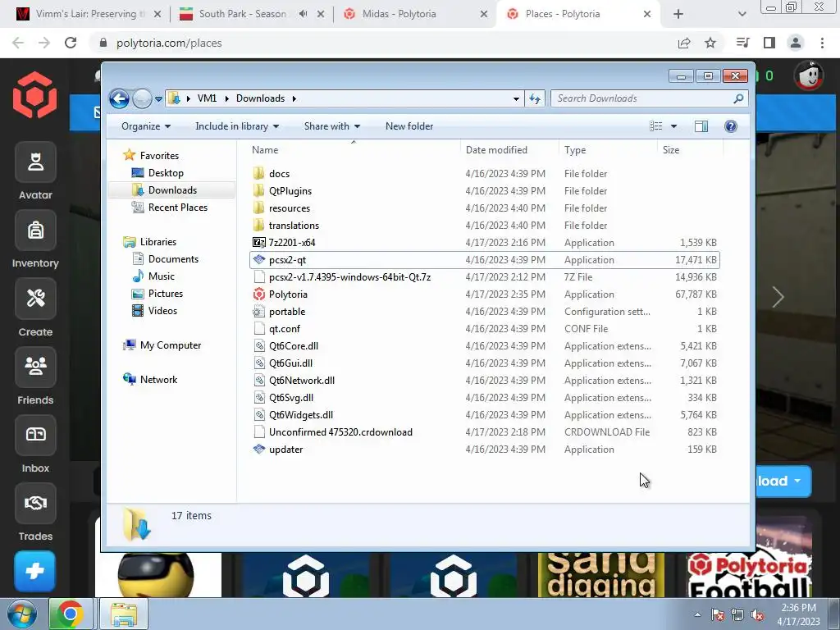Open the Polytoria Friends sidebar page
The image size is (840, 630).
[x=35, y=377]
